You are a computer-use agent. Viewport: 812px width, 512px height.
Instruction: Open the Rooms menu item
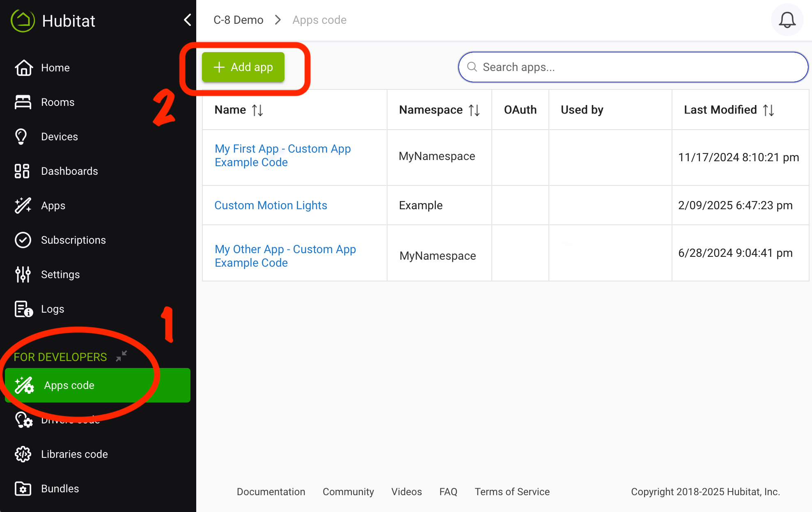click(x=98, y=102)
